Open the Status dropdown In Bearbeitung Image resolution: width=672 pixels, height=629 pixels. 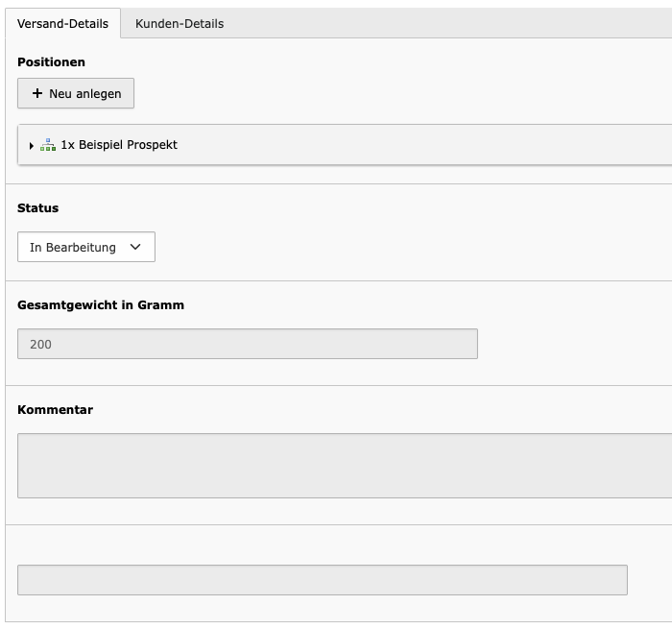pos(86,247)
